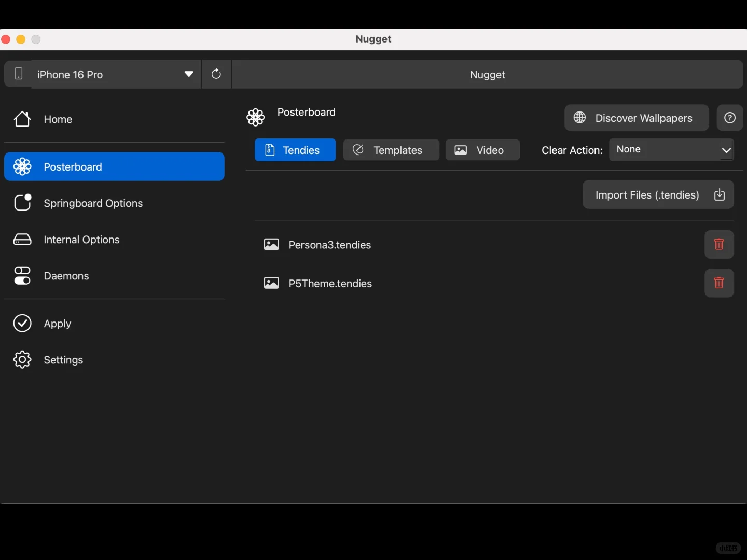Delete the P5Theme.tendies file
This screenshot has height=560, width=747.
click(719, 283)
